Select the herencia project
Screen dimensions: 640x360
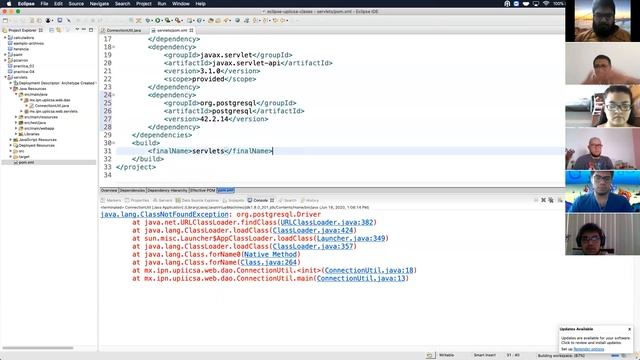(x=21, y=49)
